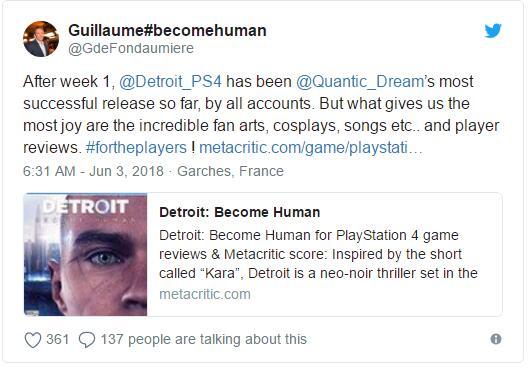Image resolution: width=528 pixels, height=368 pixels.
Task: Open 137 people are talking about this
Action: pyautogui.click(x=204, y=339)
